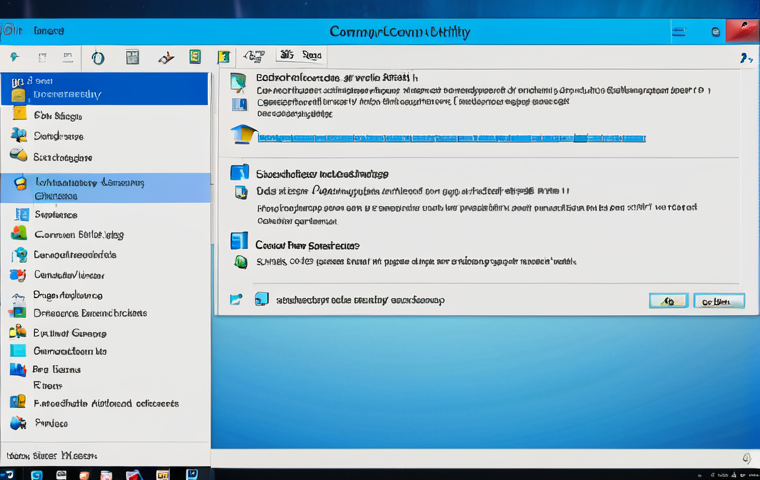Click the teal globe icon in the sidebar
Screen dimensions: 760x480
19,255
